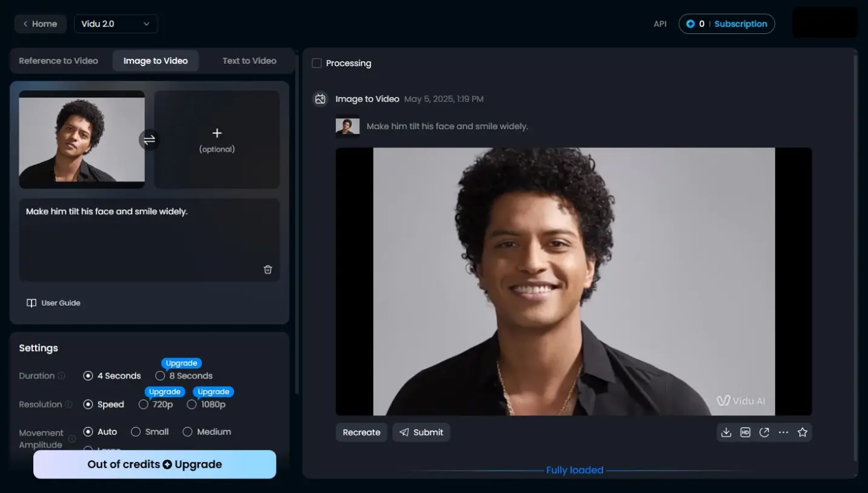
Task: Open the three-dots more options menu
Action: pyautogui.click(x=783, y=432)
